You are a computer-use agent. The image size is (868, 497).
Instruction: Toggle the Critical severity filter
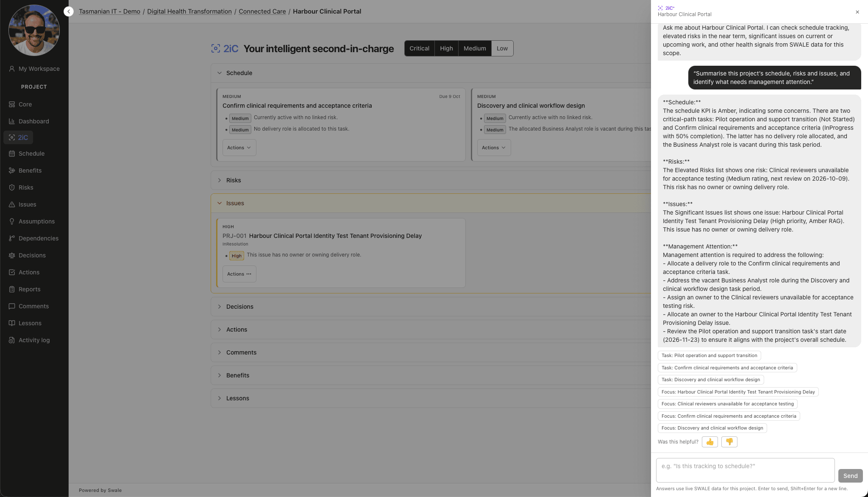pos(419,48)
